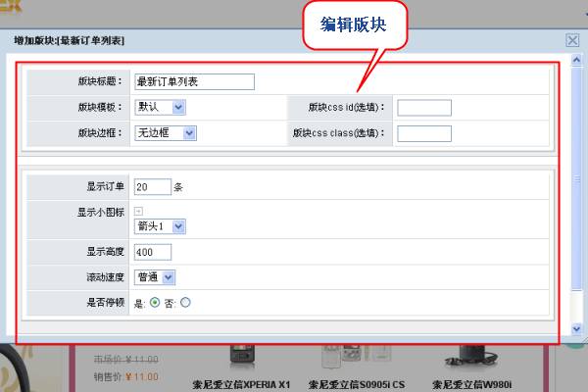Click the S0905i CS phone thumbnail
The height and width of the screenshot is (392, 588).
pyautogui.click(x=355, y=357)
